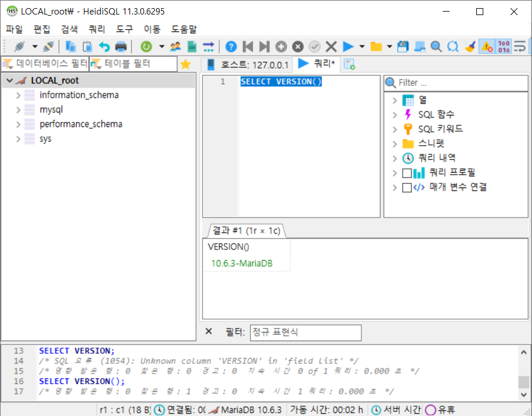Open the Load SQL file dropdown arrow
532x416 pixels.
[x=389, y=46]
